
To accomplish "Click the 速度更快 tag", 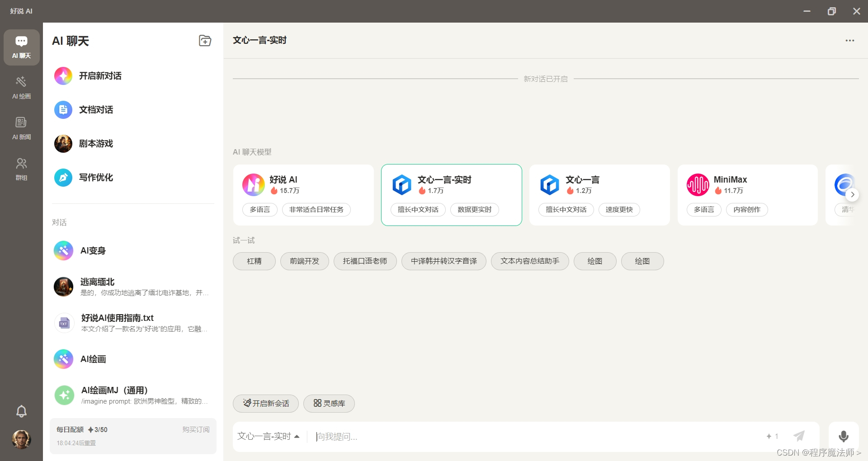I will click(619, 210).
